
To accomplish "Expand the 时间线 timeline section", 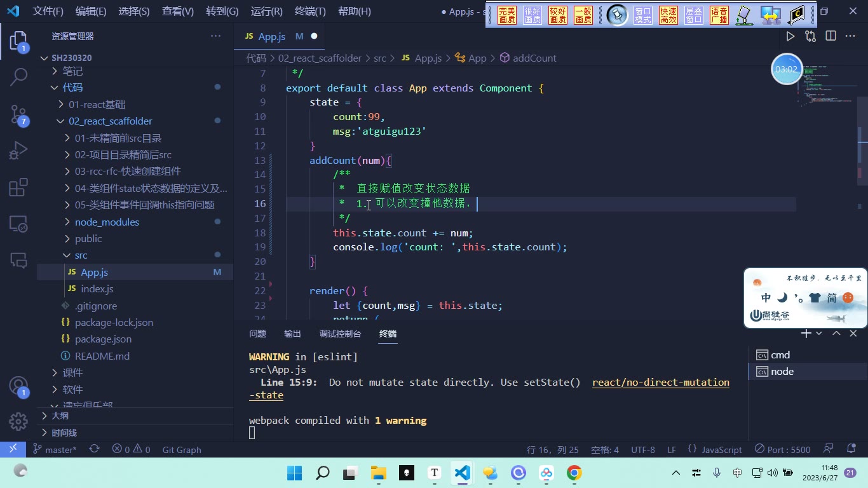I will 135,433.
